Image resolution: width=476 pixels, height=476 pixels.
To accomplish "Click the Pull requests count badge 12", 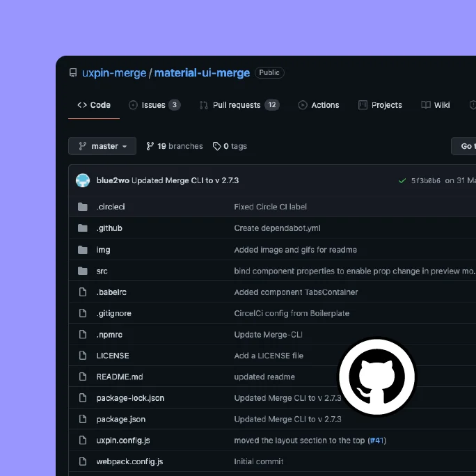I will coord(272,105).
